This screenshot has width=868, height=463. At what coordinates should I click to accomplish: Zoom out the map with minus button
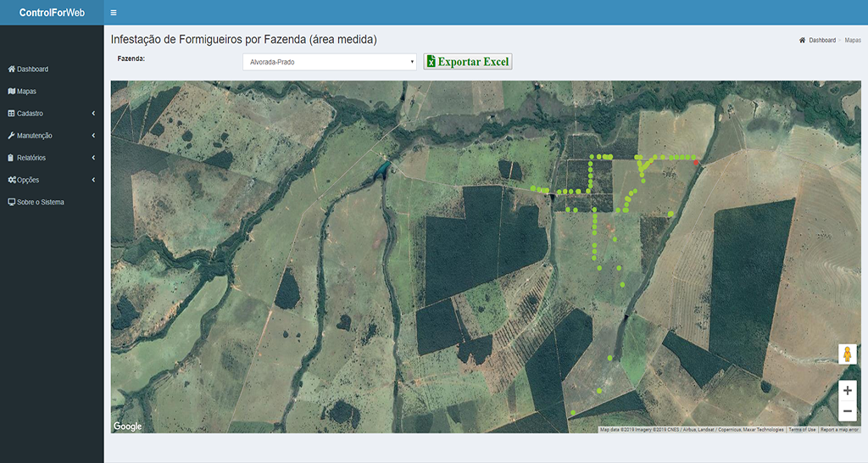tap(847, 411)
